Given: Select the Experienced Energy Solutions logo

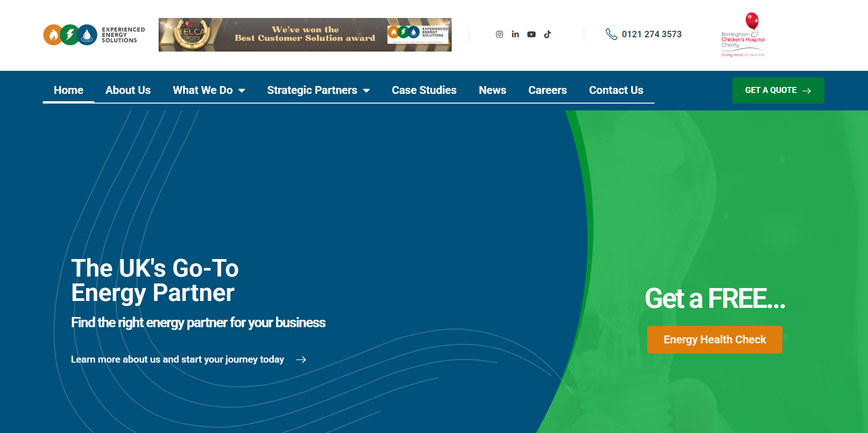Looking at the screenshot, I should pos(93,35).
